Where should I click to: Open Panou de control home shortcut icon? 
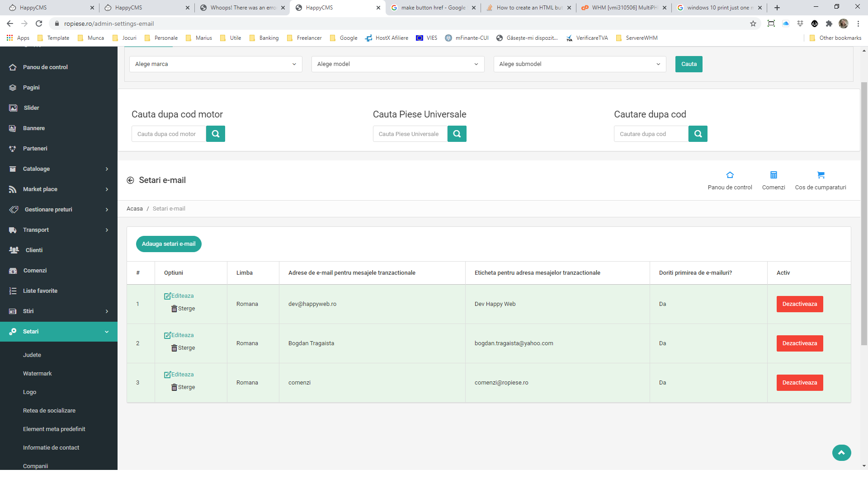[x=730, y=175]
